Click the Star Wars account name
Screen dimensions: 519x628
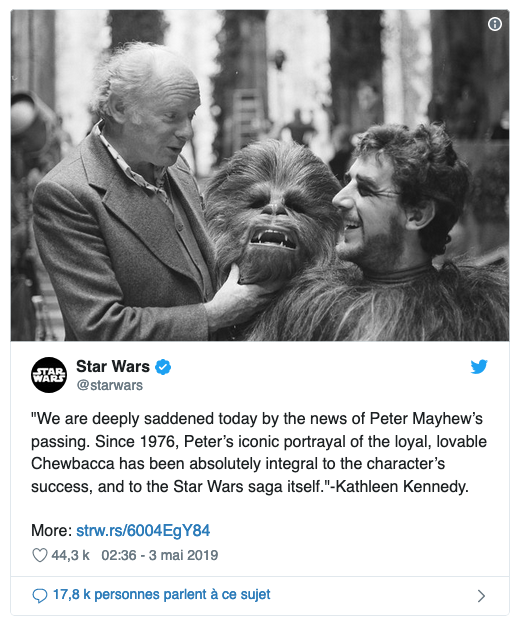click(113, 366)
